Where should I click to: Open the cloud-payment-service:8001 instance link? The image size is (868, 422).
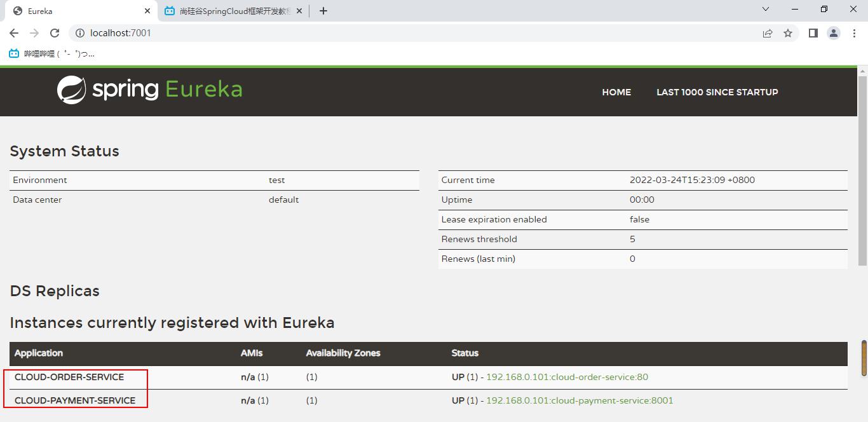[x=580, y=400]
